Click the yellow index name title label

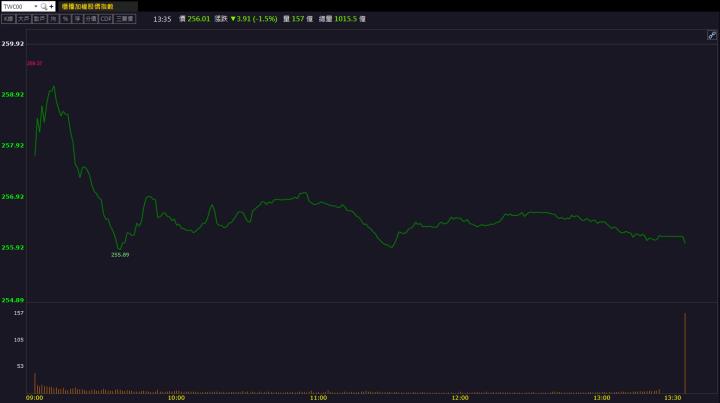tap(87, 6)
